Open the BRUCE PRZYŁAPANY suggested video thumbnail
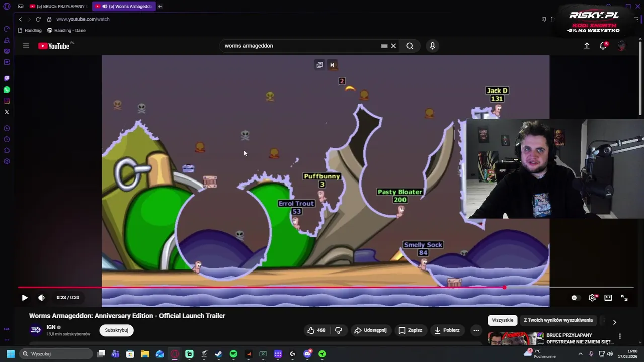The image size is (644, 362). click(x=515, y=339)
